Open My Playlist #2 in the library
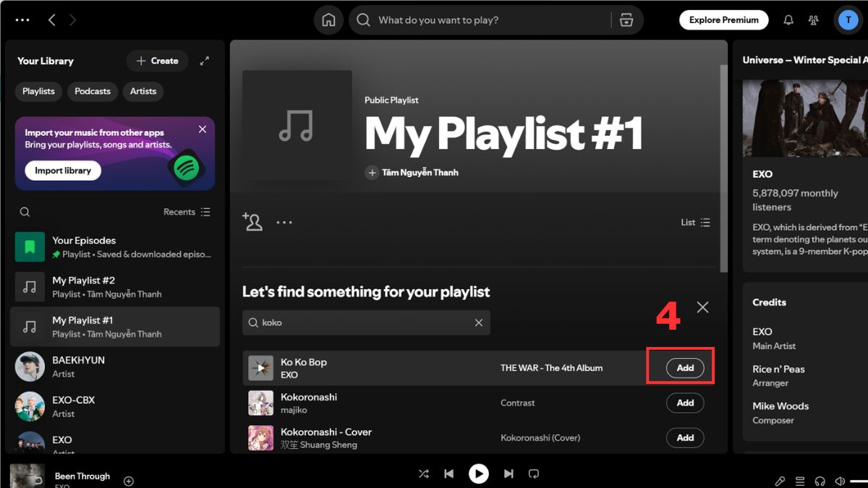Viewport: 868px width, 488px height. pos(115,287)
